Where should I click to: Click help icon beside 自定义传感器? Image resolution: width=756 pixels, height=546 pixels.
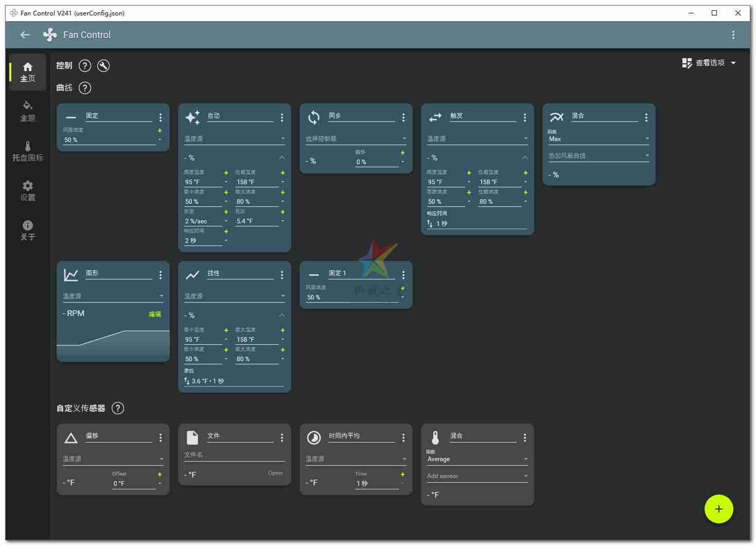point(118,408)
